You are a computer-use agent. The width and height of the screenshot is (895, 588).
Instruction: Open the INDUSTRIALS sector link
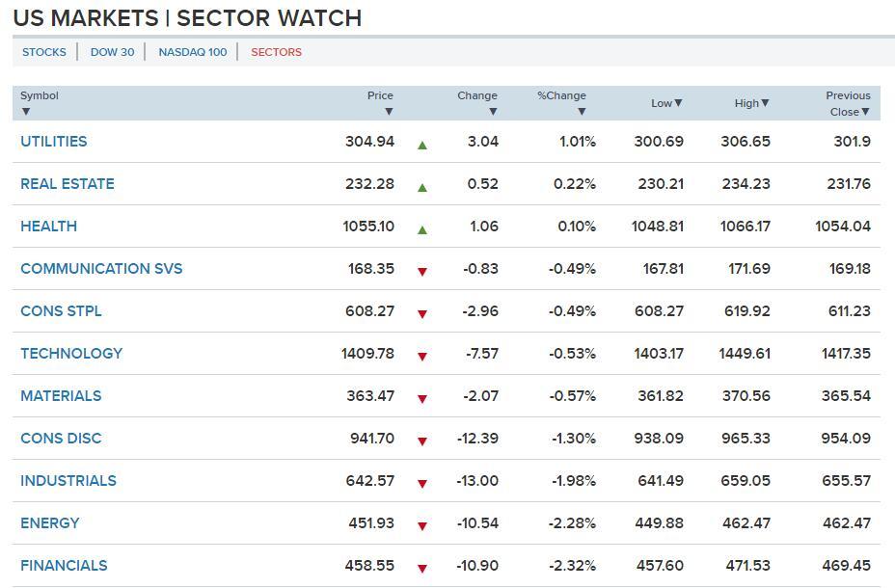pos(68,481)
